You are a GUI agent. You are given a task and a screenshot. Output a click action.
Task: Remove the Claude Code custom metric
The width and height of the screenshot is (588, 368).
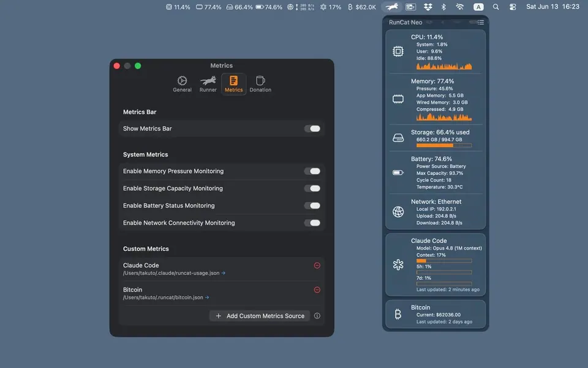(x=317, y=266)
